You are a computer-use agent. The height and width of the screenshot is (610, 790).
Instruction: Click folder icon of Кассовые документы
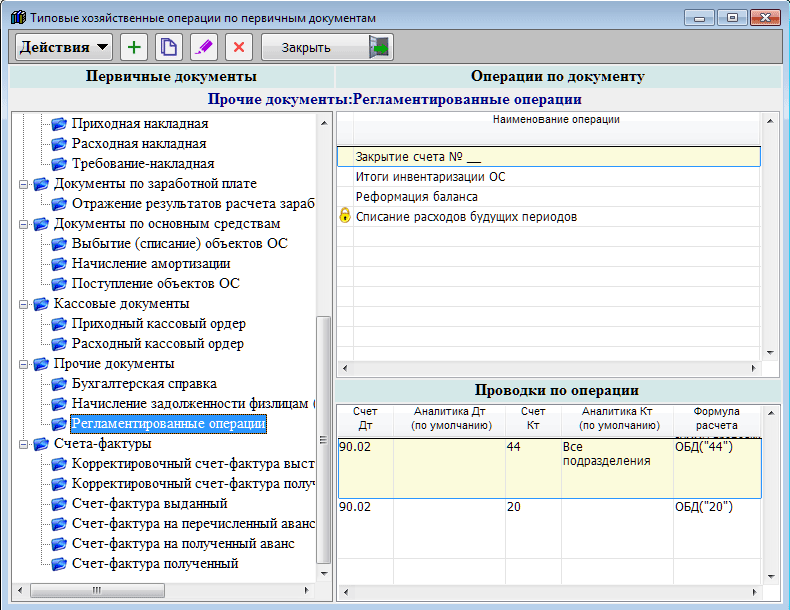click(x=41, y=304)
